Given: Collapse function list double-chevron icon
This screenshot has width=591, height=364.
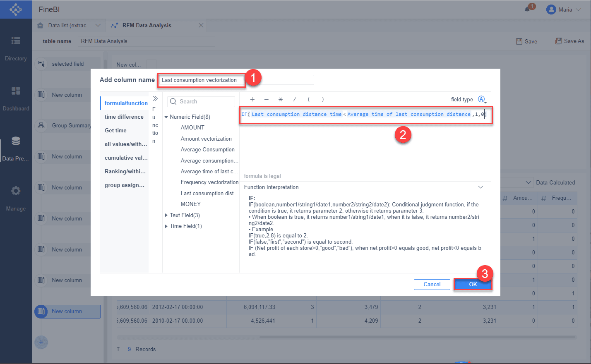Looking at the screenshot, I should point(155,98).
